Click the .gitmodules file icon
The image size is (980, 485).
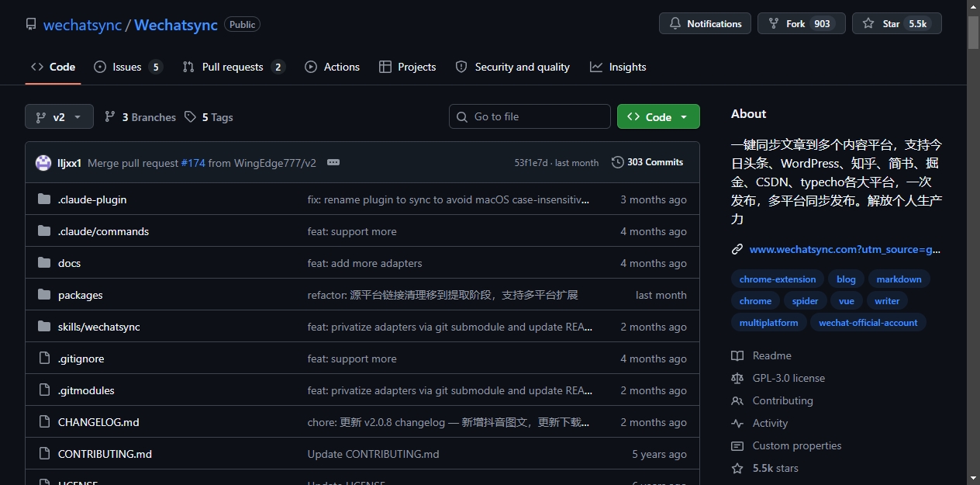pyautogui.click(x=44, y=390)
